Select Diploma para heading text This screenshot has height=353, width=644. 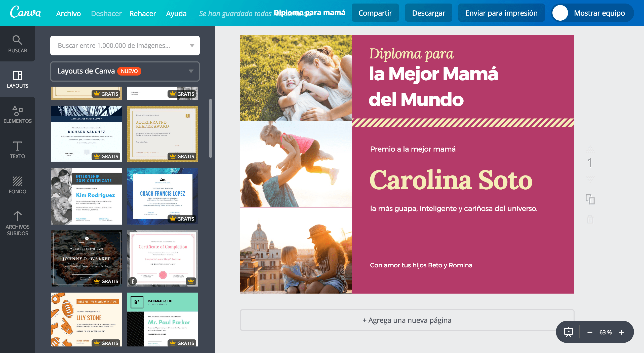pos(411,54)
